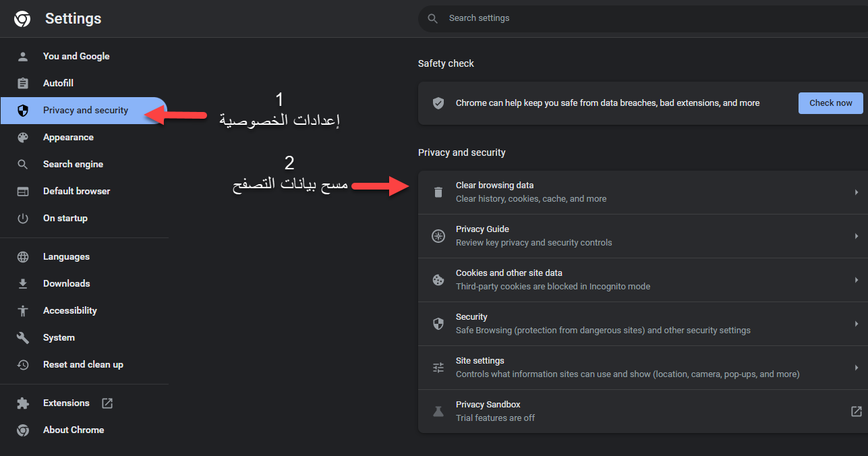Open the Reset and clean up section
Screen dimensions: 868x456
pyautogui.click(x=83, y=365)
